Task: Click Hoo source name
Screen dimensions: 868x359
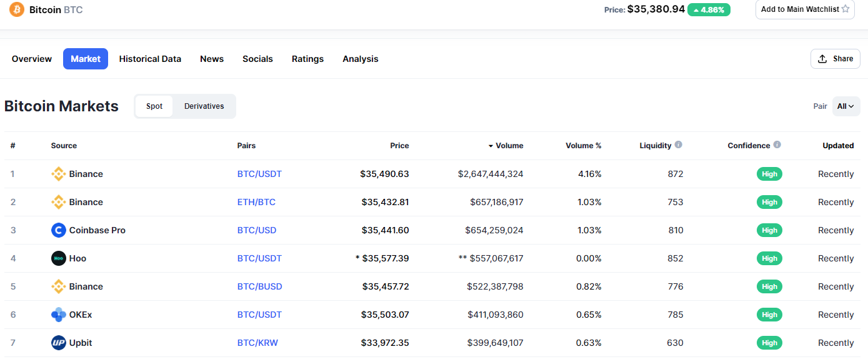Action: (x=77, y=258)
